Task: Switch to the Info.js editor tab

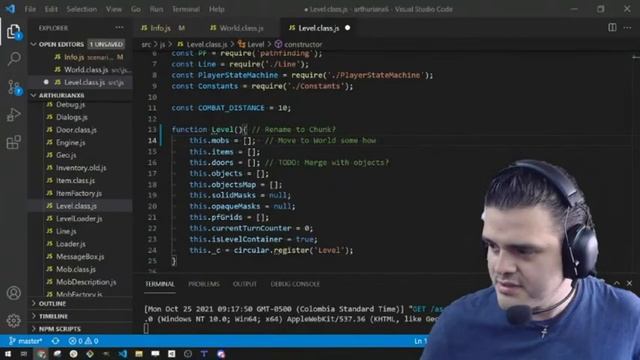Action: coord(163,28)
